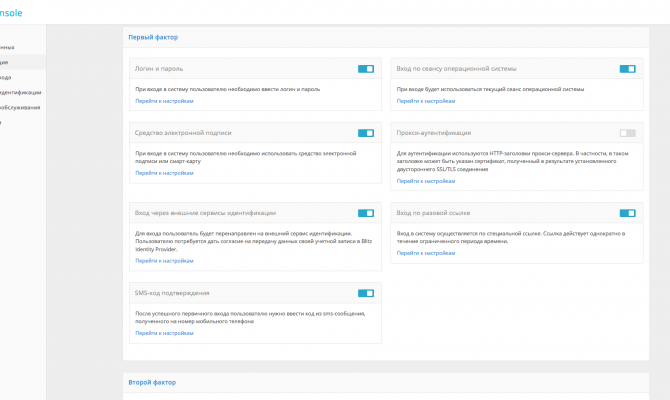This screenshot has height=400, width=670.
Task: Click the console logo in header
Action: (x=12, y=13)
